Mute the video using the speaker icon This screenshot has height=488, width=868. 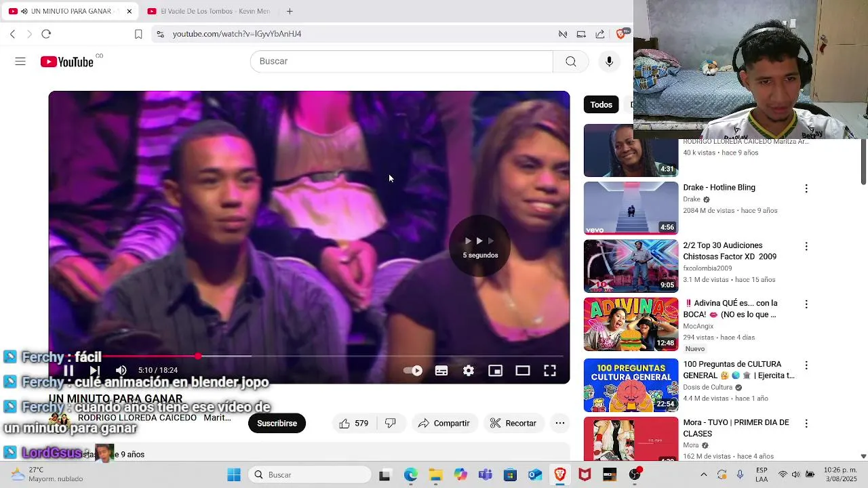[x=121, y=371]
